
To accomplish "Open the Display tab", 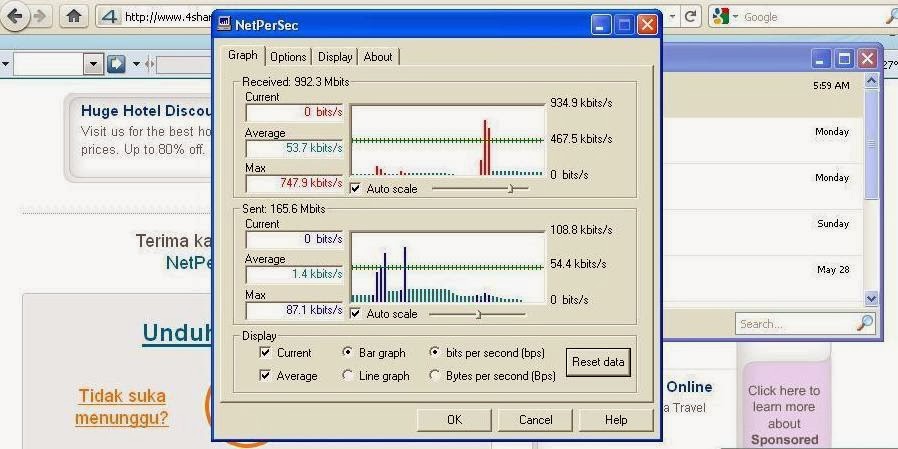I will pos(335,57).
